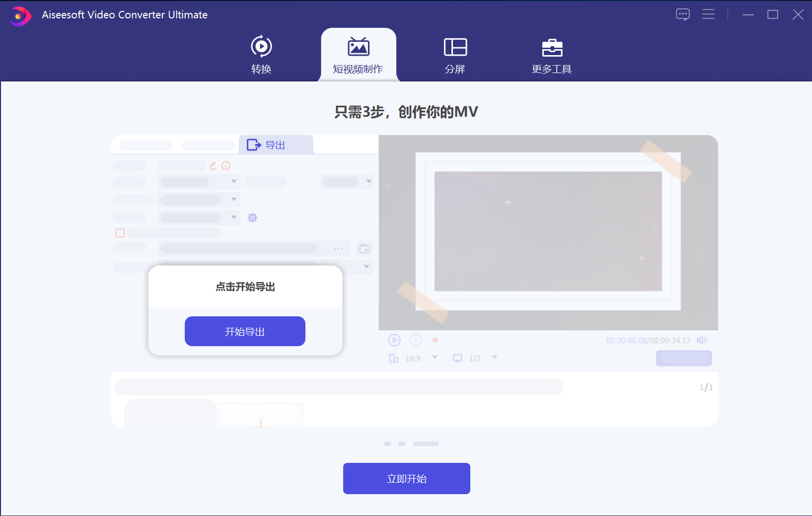This screenshot has width=812, height=516.
Task: Open the hamburger menu in title bar
Action: click(x=708, y=14)
